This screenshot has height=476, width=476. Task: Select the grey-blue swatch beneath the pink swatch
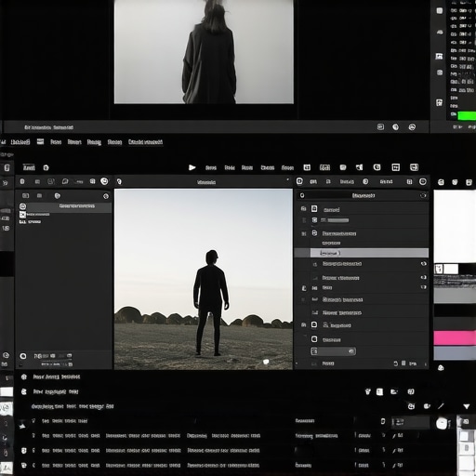(x=455, y=353)
